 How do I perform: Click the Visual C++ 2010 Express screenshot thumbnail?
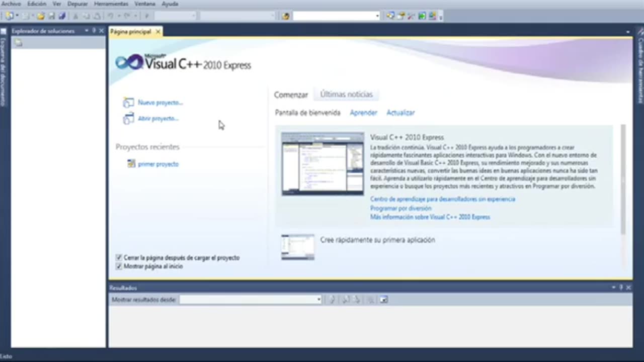coord(323,164)
